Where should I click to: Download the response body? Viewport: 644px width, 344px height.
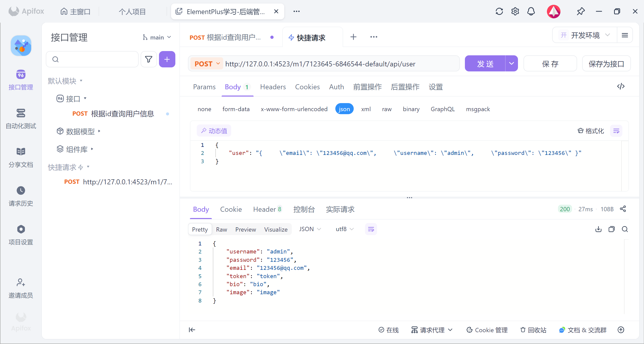click(598, 229)
